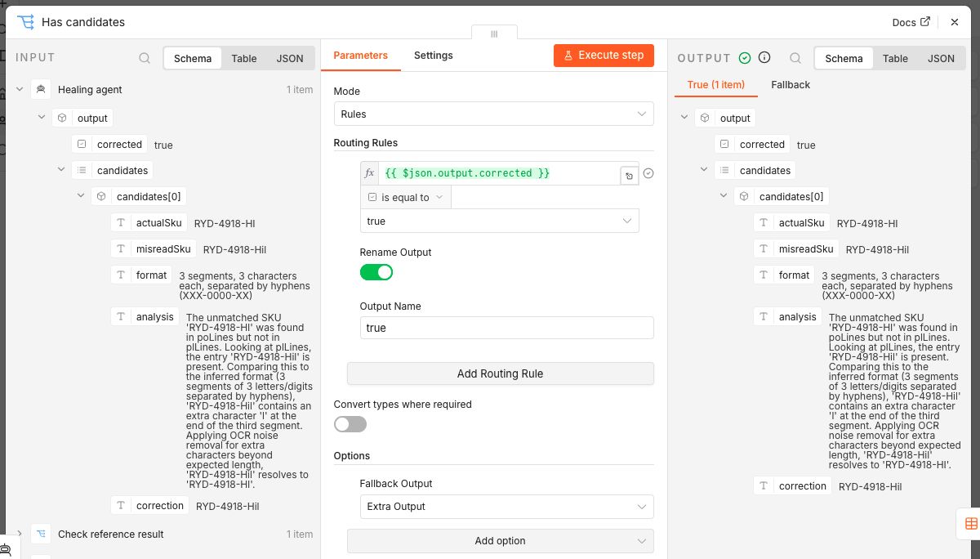Click the Has candidates switch node icon
The width and height of the screenshot is (980, 559).
[25, 22]
